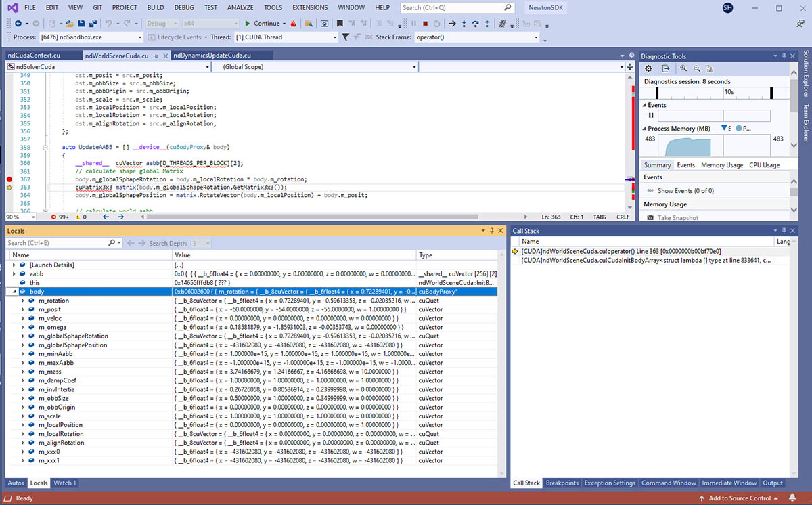Image resolution: width=812 pixels, height=505 pixels.
Task: Click the Hot Reload flame icon
Action: coord(293,23)
